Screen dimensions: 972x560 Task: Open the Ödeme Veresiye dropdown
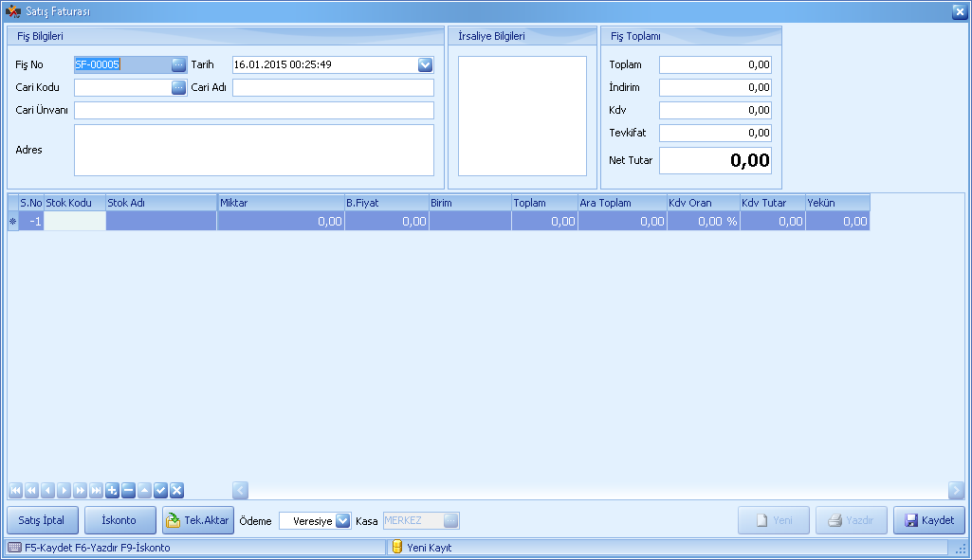(343, 521)
